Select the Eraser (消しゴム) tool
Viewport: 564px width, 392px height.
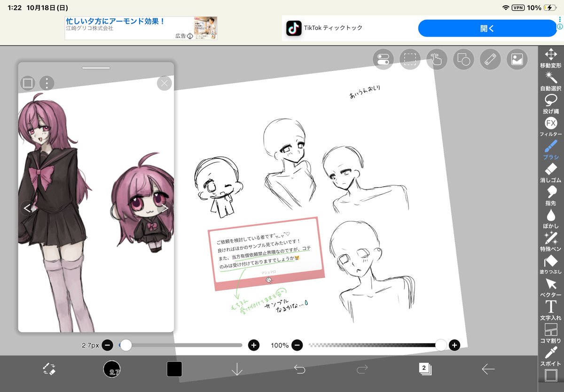[x=550, y=173]
